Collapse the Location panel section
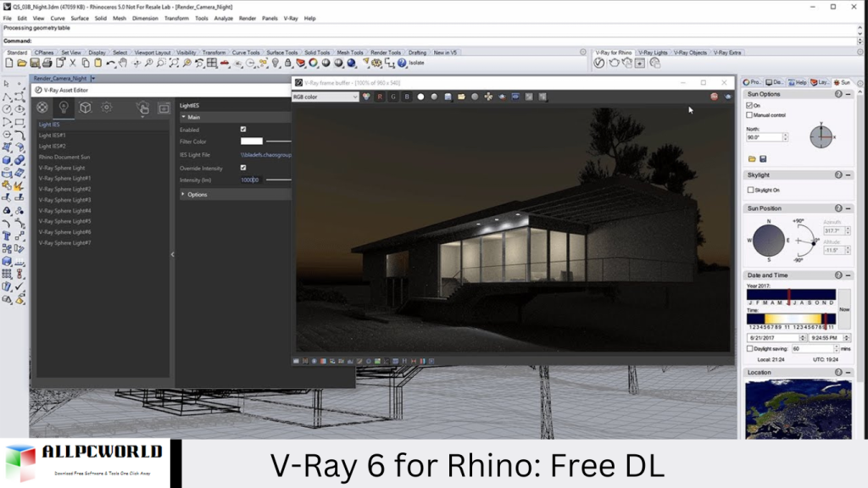Image resolution: width=868 pixels, height=488 pixels. click(x=848, y=373)
